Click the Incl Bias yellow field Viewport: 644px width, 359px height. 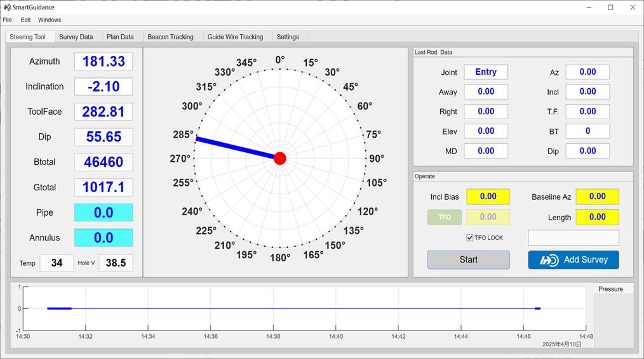[x=488, y=197]
